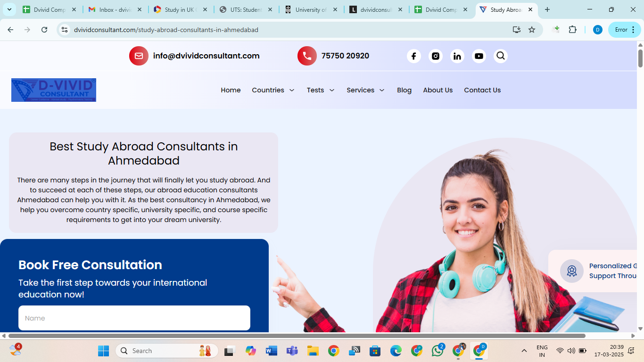644x362 pixels.
Task: Open WhatsApp from taskbar
Action: [x=437, y=351]
